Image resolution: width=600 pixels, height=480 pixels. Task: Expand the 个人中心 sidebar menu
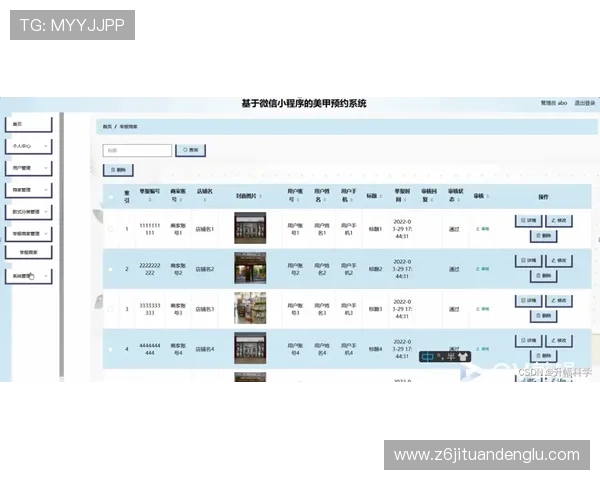[x=29, y=146]
